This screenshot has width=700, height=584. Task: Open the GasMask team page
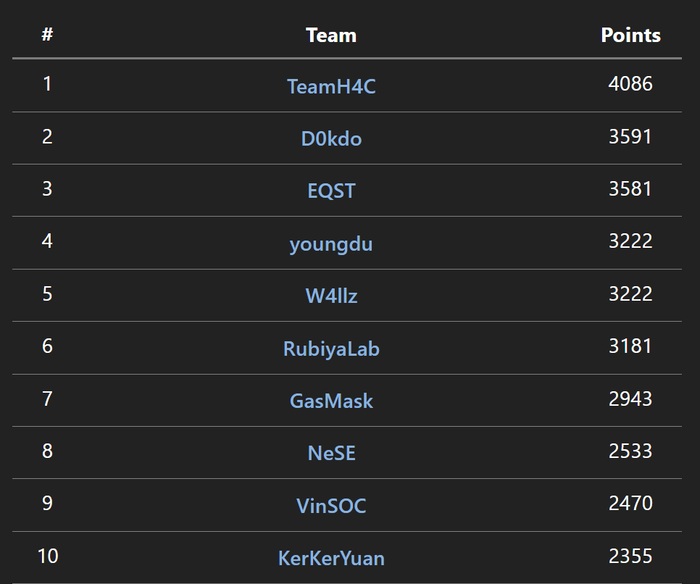coord(331,400)
